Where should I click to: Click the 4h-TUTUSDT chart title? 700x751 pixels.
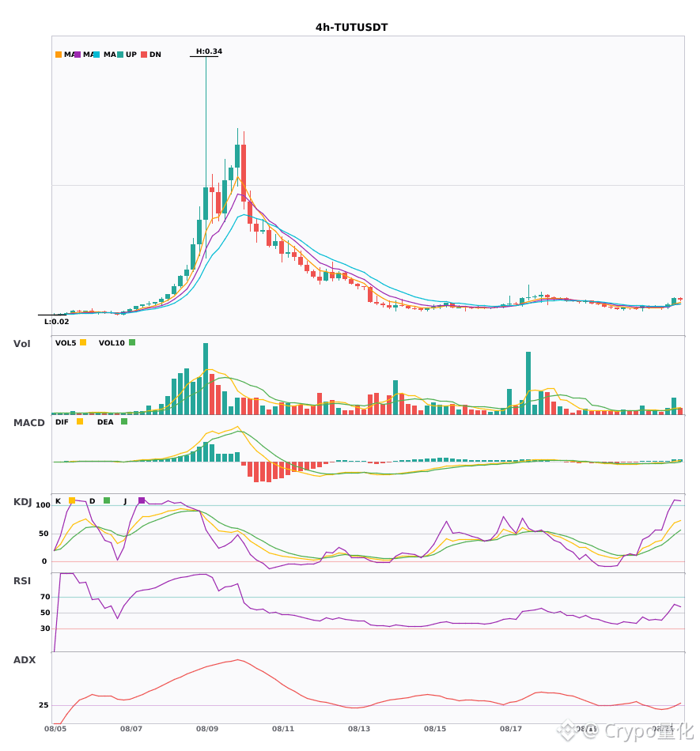[x=351, y=28]
